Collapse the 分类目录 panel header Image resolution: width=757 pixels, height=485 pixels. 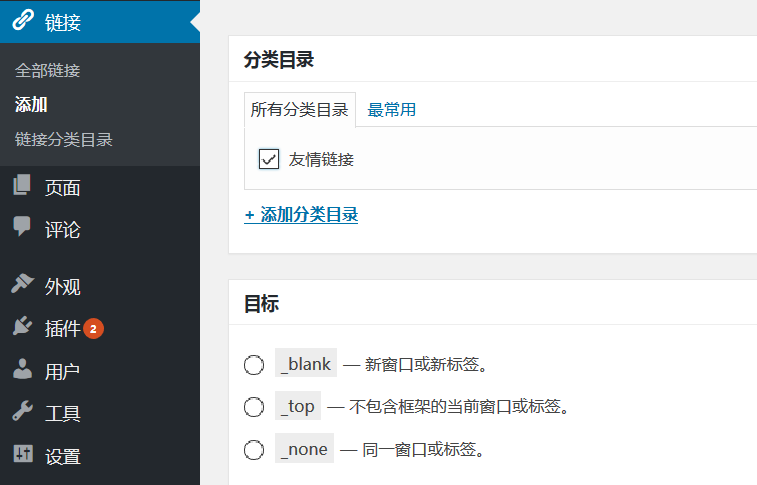click(492, 59)
